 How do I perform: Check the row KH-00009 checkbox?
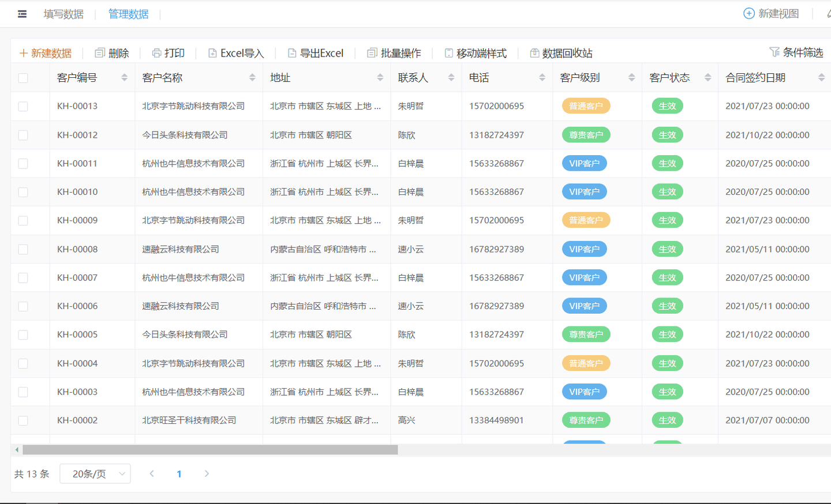23,220
